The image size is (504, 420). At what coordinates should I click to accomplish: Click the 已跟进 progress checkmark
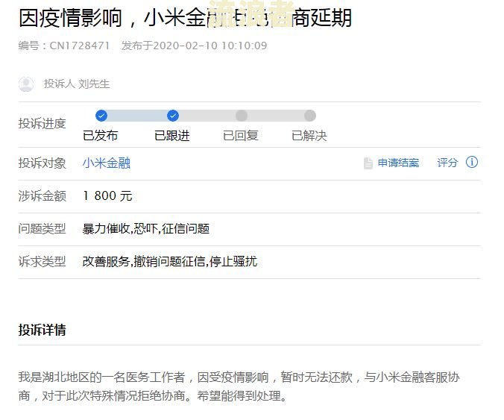pyautogui.click(x=173, y=116)
